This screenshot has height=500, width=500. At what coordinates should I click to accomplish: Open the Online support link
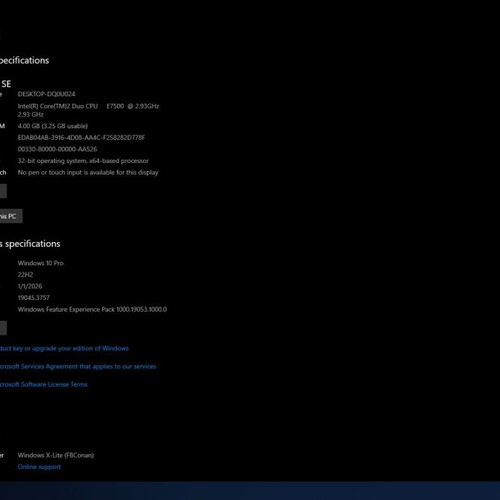(x=39, y=467)
